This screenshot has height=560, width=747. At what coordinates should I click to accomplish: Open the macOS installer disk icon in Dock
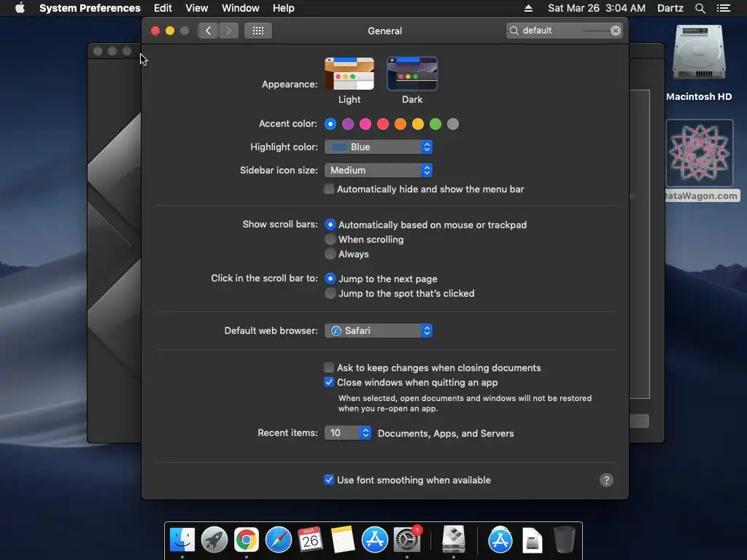[x=454, y=539]
